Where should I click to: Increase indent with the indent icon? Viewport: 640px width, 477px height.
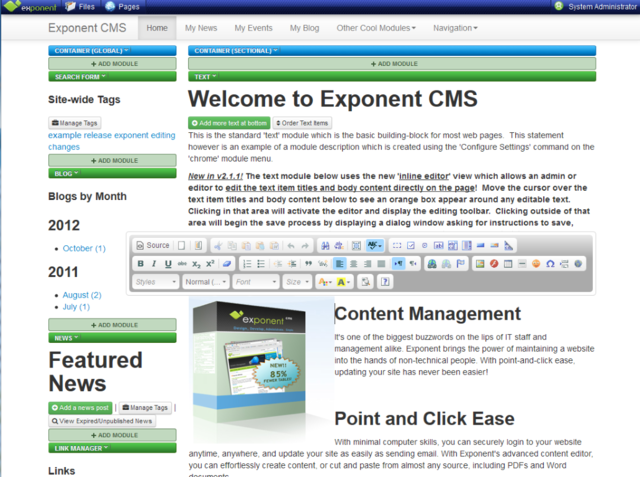coord(292,264)
